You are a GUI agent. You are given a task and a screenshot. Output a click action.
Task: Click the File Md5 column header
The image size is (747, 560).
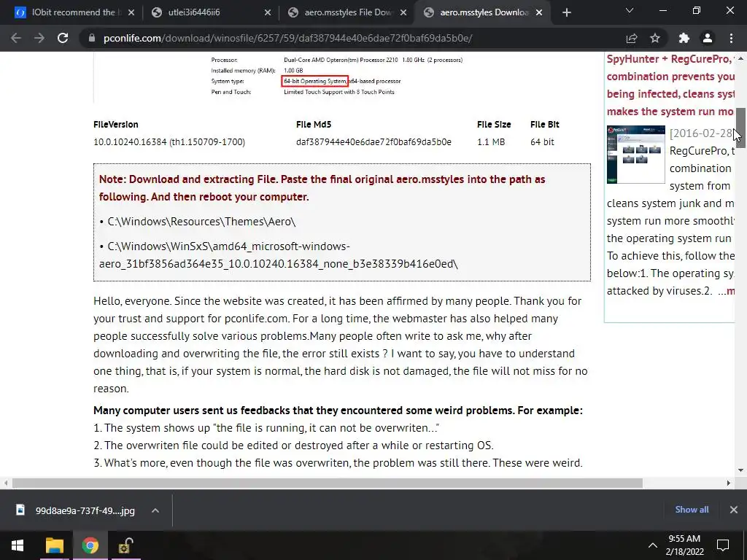pos(314,124)
